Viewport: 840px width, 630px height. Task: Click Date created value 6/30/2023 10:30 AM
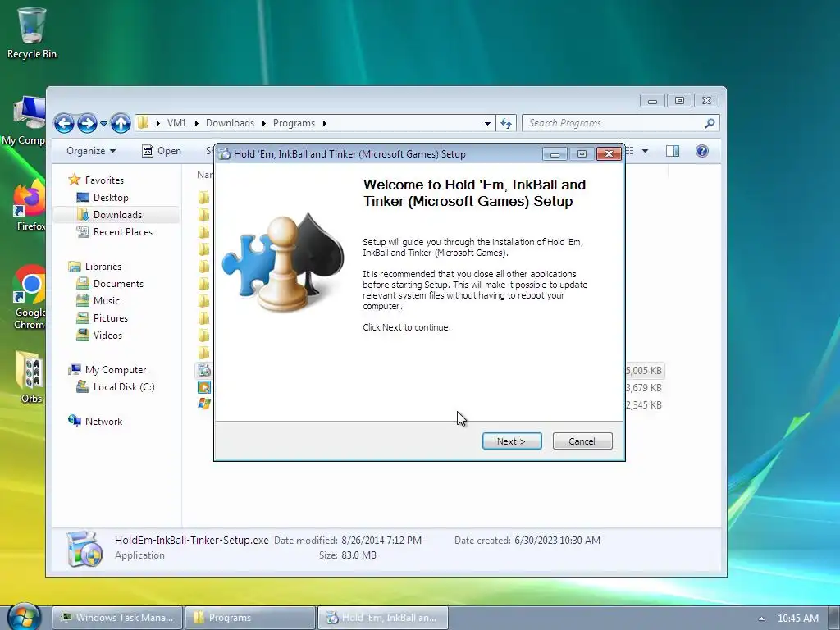click(x=557, y=541)
